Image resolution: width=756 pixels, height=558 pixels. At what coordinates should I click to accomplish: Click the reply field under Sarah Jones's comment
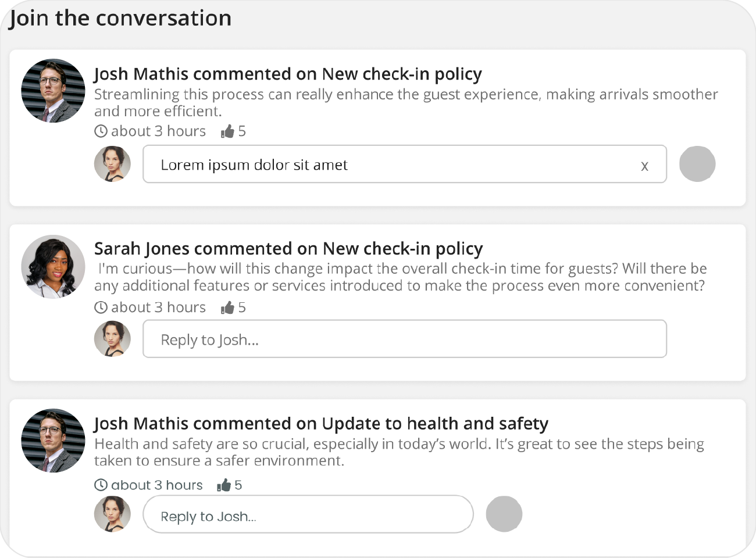point(404,339)
